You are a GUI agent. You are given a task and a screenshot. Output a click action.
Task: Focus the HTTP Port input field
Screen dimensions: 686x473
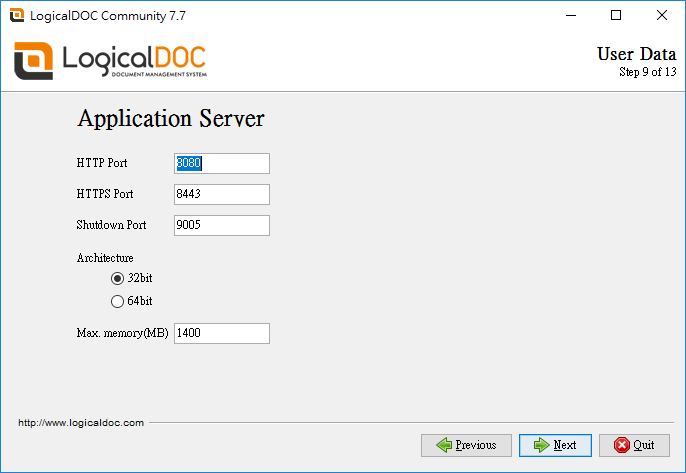[221, 163]
